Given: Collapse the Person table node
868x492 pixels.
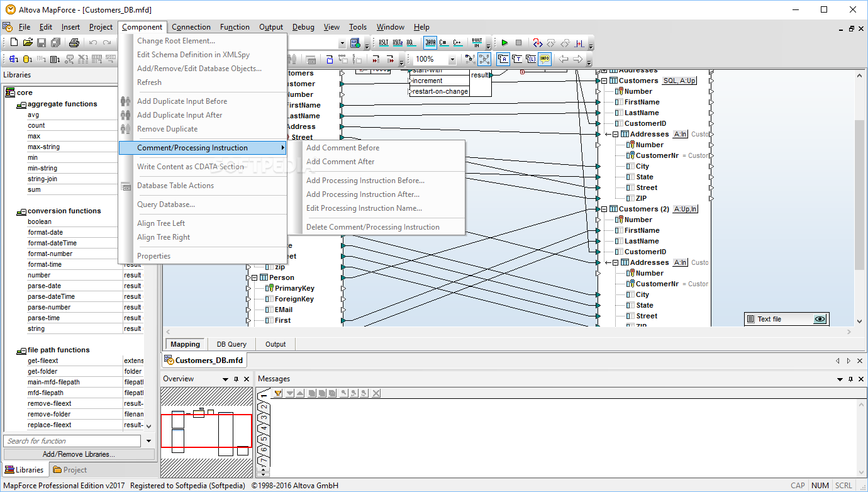Looking at the screenshot, I should pyautogui.click(x=255, y=277).
